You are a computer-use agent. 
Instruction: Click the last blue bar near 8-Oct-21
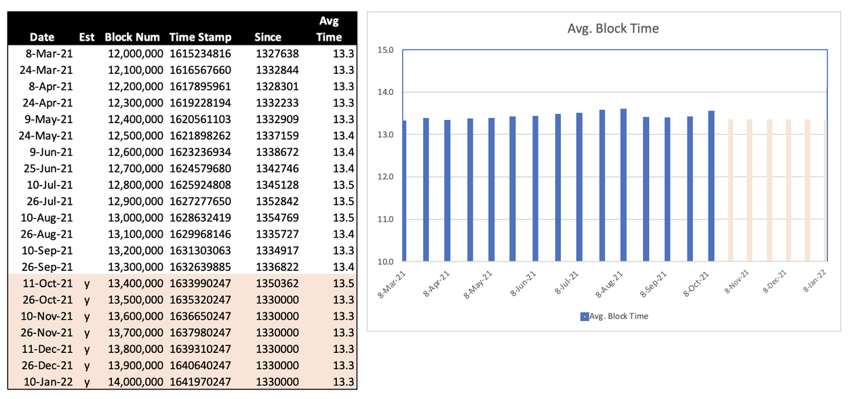(711, 186)
